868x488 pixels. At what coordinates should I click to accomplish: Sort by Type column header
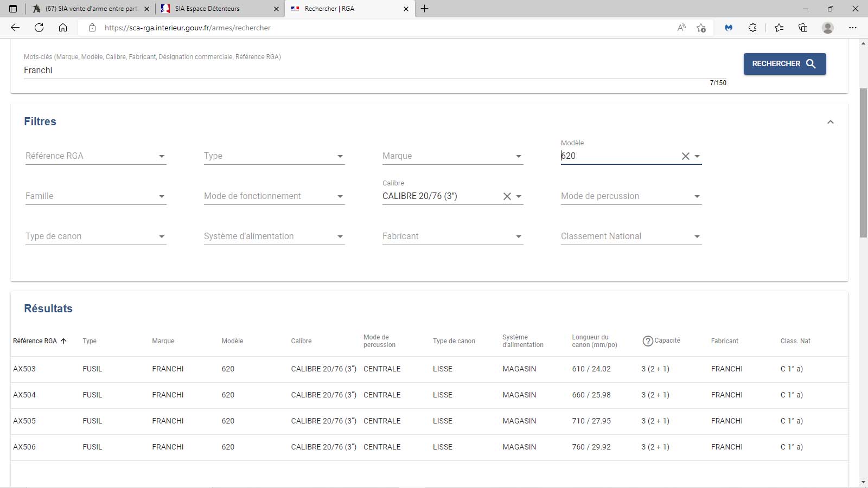click(x=90, y=341)
